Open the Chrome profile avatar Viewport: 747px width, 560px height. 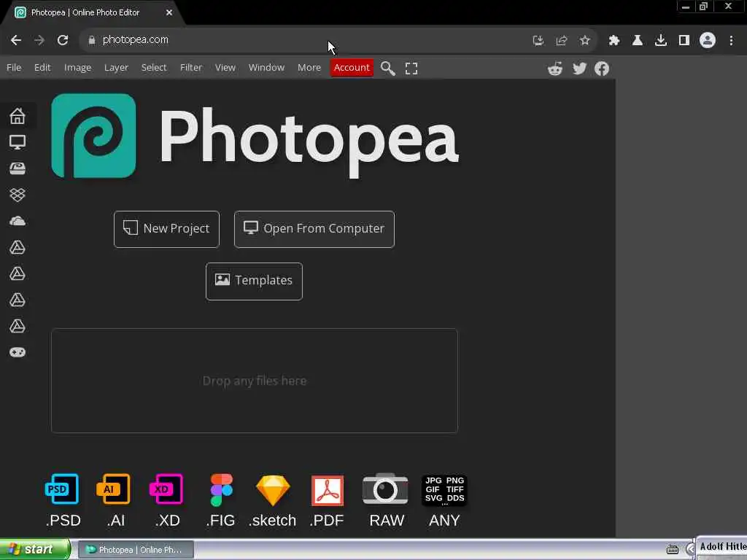point(708,41)
